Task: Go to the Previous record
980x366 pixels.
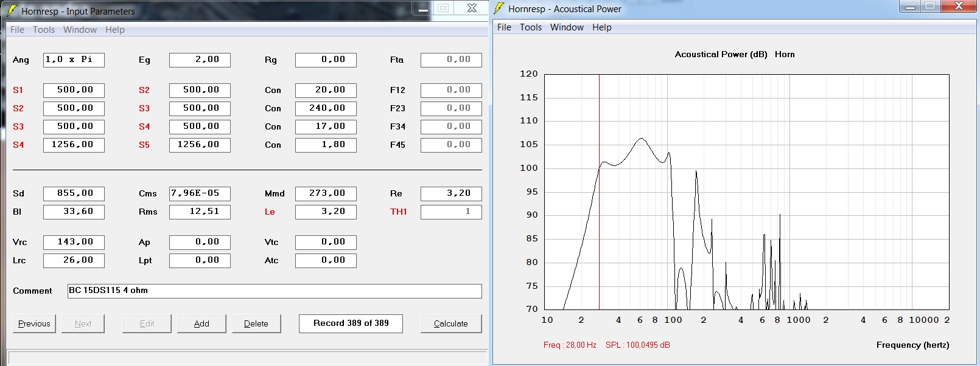Action: [x=34, y=323]
